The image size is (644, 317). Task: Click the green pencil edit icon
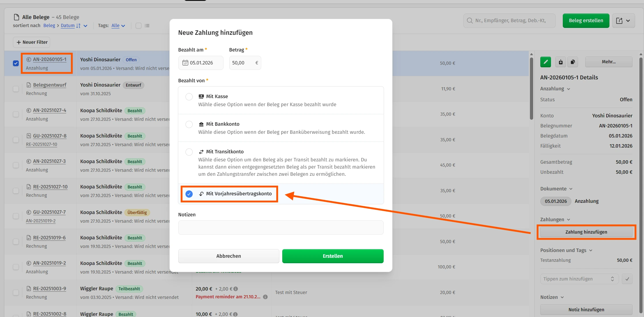tap(545, 62)
